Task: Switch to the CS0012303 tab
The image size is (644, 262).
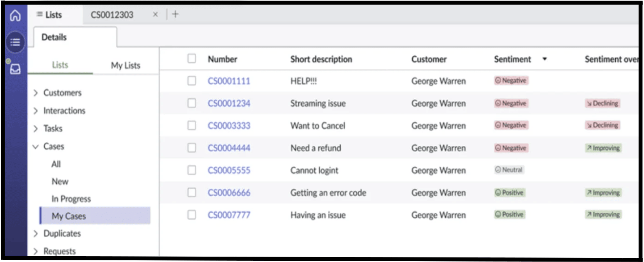Action: click(x=111, y=14)
